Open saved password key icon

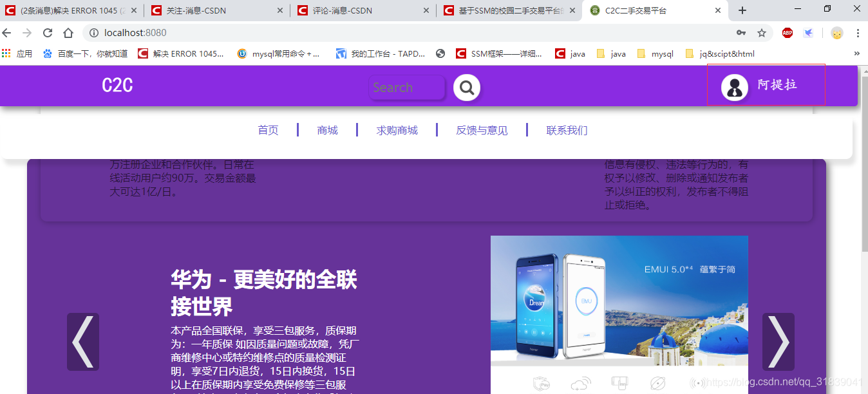click(x=741, y=33)
